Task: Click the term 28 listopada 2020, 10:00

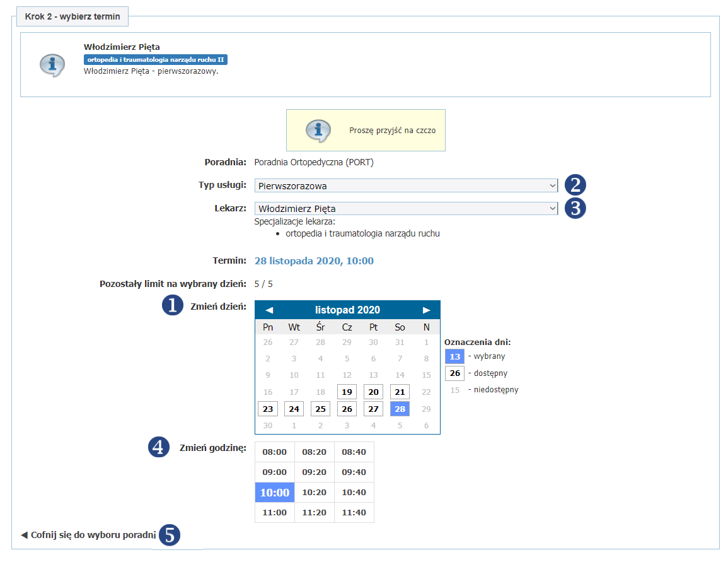Action: 314,261
